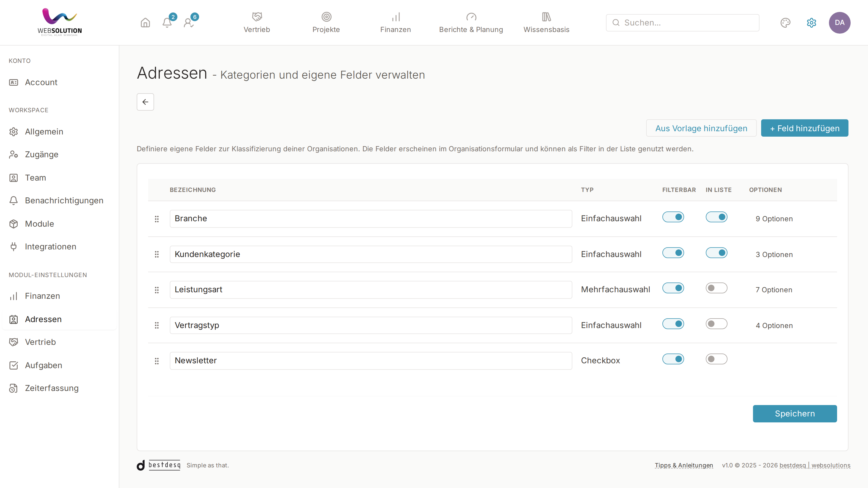Click Aus Vorlage hinzufügen button
The height and width of the screenshot is (488, 868).
coord(701,128)
